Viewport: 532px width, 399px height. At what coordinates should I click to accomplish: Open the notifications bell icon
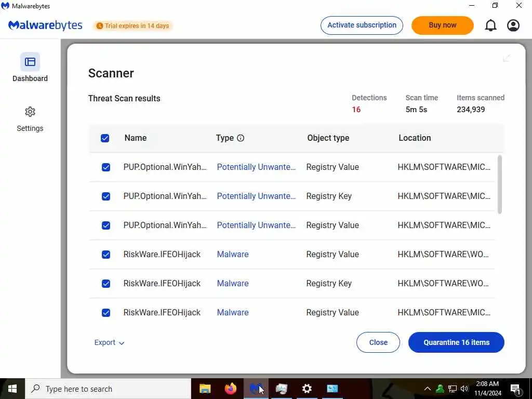(x=490, y=25)
